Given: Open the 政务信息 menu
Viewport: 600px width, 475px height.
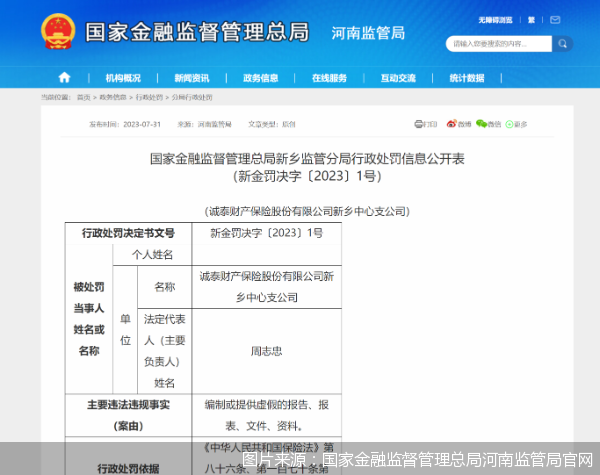Looking at the screenshot, I should tap(261, 78).
